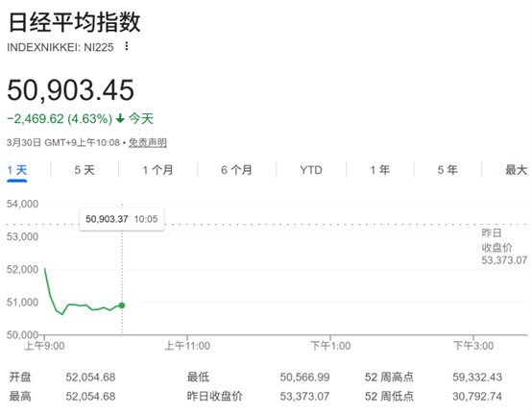Show the 最大 full history tab
532x415 pixels.
coord(517,170)
